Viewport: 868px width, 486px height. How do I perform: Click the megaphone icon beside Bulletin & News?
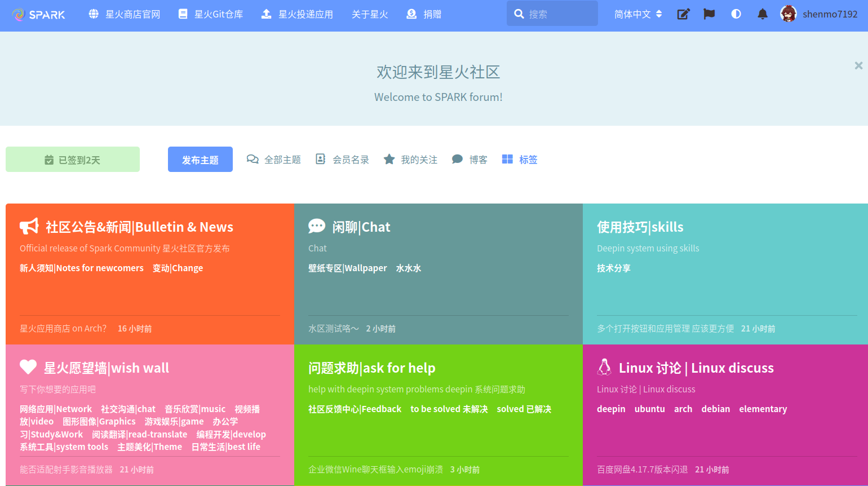(x=29, y=227)
